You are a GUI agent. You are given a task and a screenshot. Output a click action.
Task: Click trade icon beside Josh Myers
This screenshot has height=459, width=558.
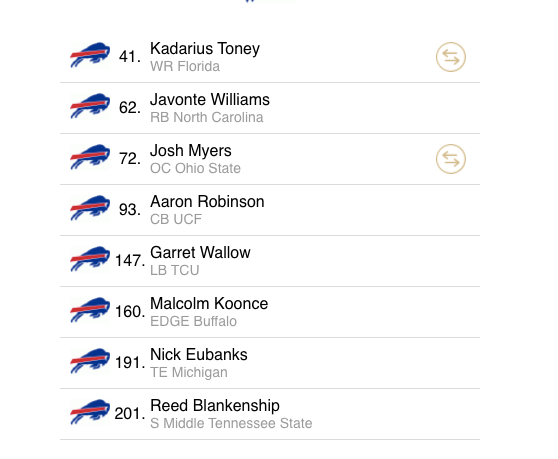(x=451, y=159)
